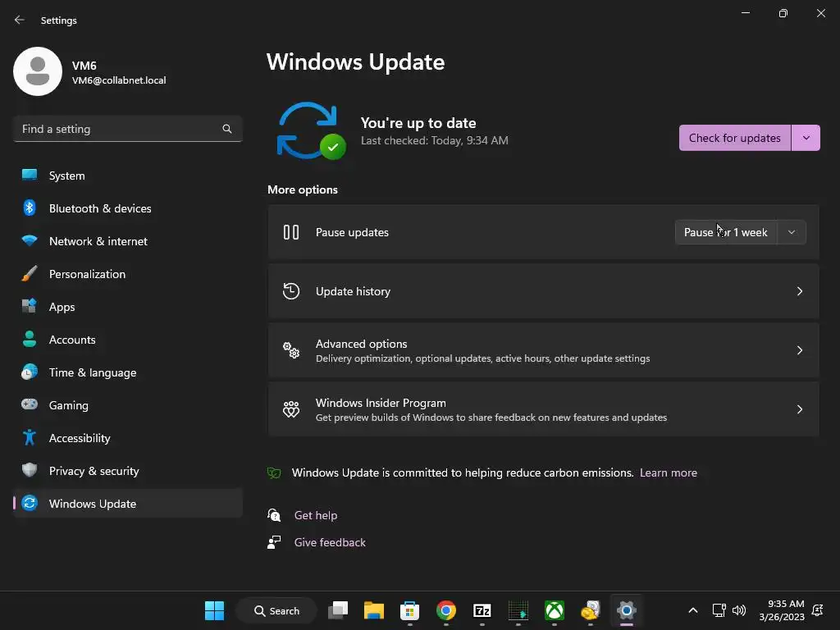This screenshot has width=840, height=630.
Task: Click the Get help chat icon
Action: point(274,515)
